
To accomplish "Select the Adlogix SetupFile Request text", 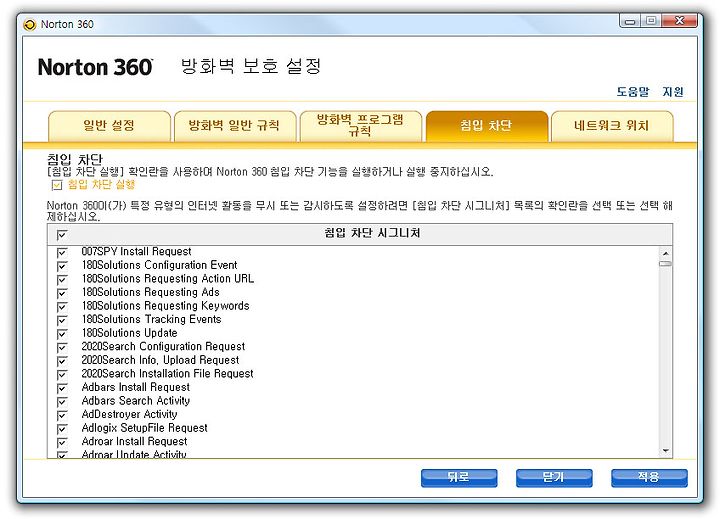I will (x=144, y=428).
